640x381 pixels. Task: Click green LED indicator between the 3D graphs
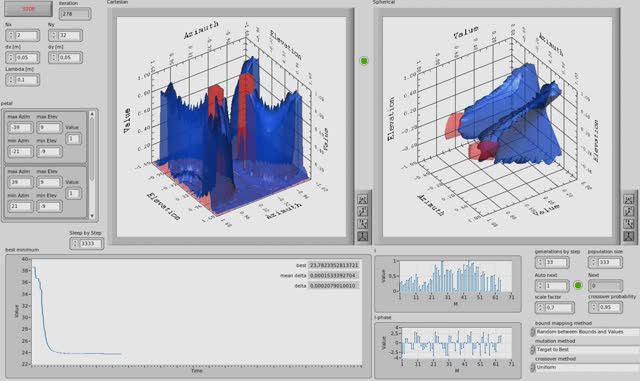tap(364, 61)
